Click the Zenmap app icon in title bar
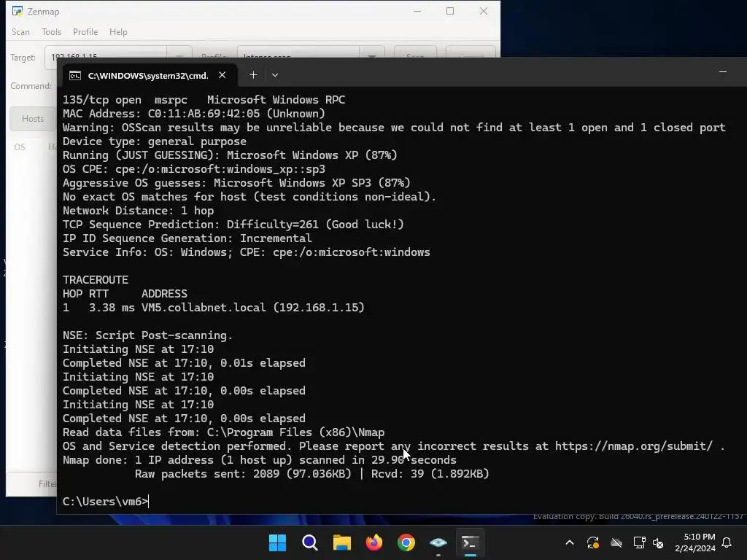Viewport: 747px width, 560px height. [18, 11]
